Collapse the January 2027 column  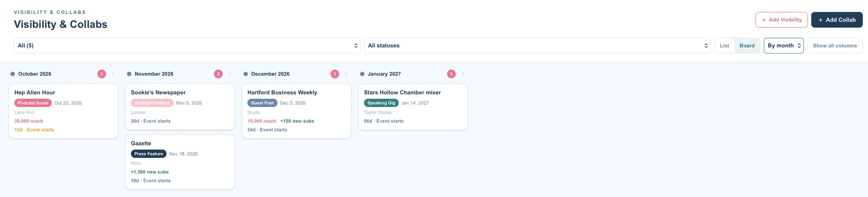point(462,74)
